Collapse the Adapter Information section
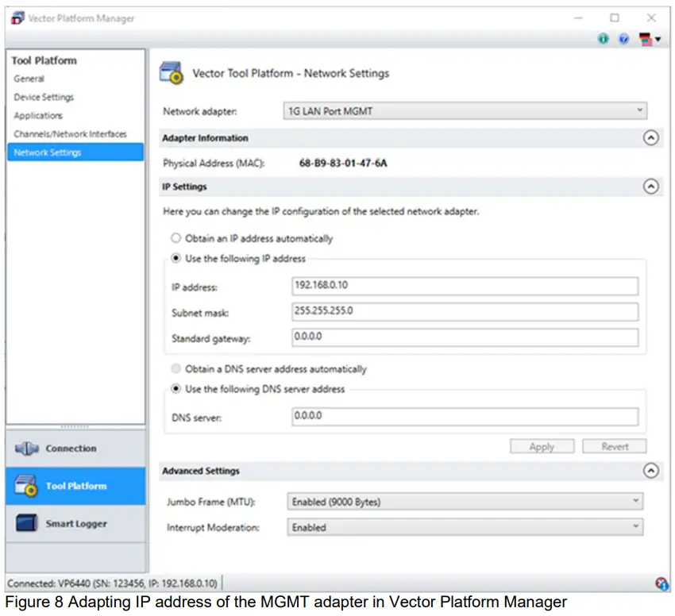Image resolution: width=675 pixels, height=616 pixels. click(x=651, y=137)
